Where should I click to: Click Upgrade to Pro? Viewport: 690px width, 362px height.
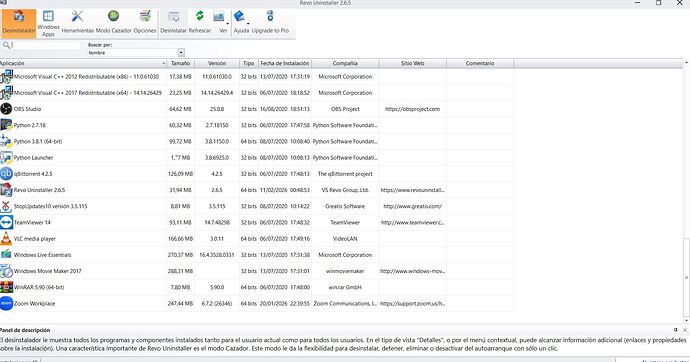[270, 23]
